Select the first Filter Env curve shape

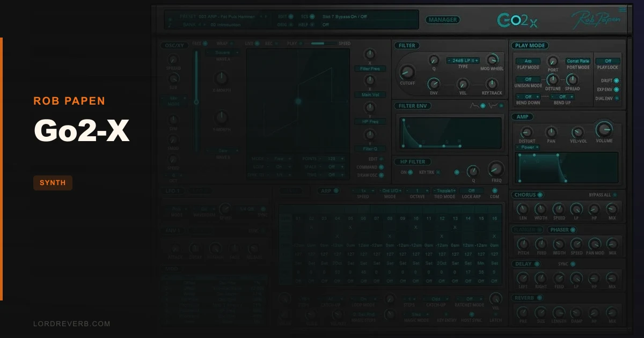(474, 106)
